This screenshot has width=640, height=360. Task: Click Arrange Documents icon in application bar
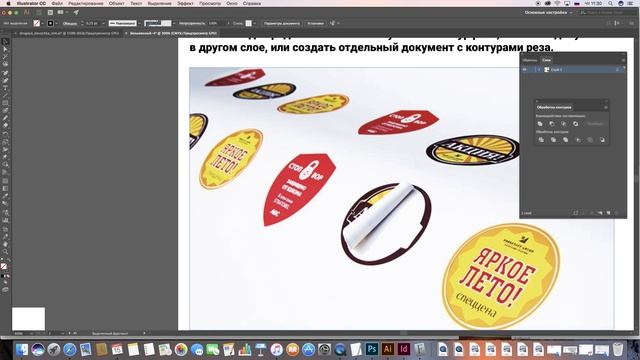[61, 13]
